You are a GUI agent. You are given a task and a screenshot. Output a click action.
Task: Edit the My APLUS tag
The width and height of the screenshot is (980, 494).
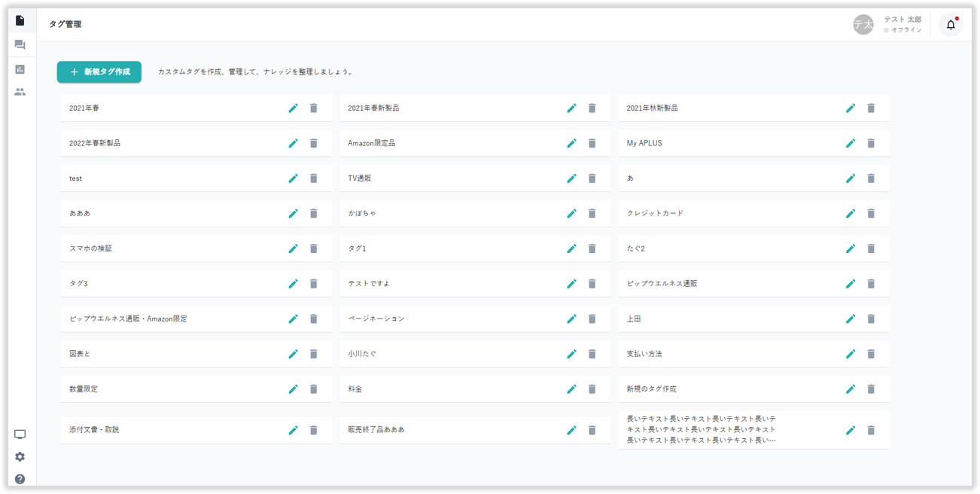[x=851, y=143]
